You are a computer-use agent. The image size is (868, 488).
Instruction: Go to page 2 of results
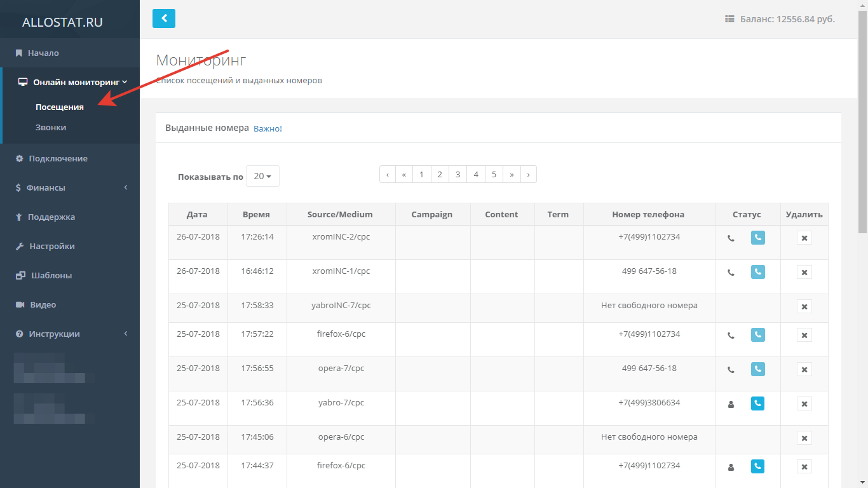pos(439,174)
